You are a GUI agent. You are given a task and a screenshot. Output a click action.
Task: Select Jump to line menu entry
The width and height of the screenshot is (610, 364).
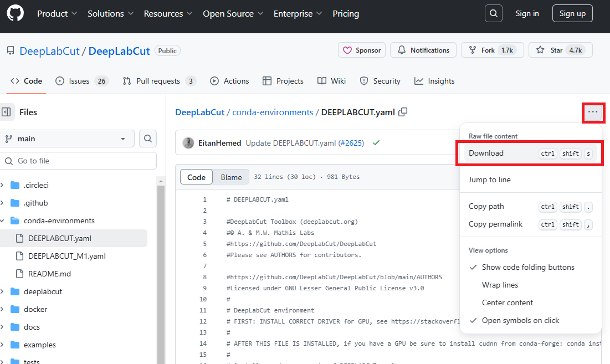pyautogui.click(x=531, y=180)
